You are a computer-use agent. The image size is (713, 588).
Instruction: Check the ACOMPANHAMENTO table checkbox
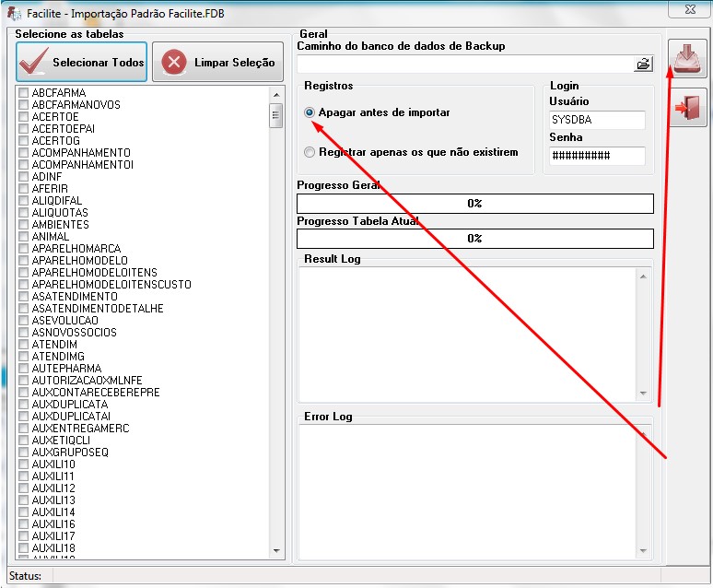point(23,152)
